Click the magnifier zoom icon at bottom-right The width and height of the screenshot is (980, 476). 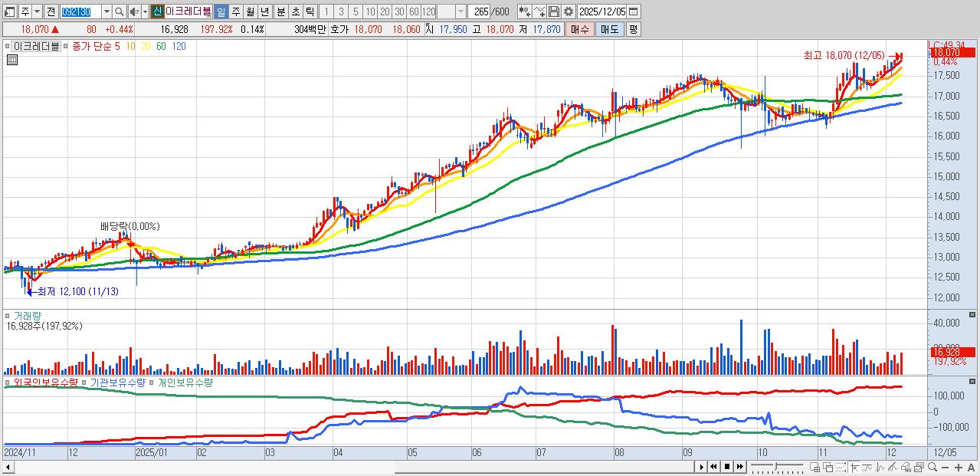point(932,467)
